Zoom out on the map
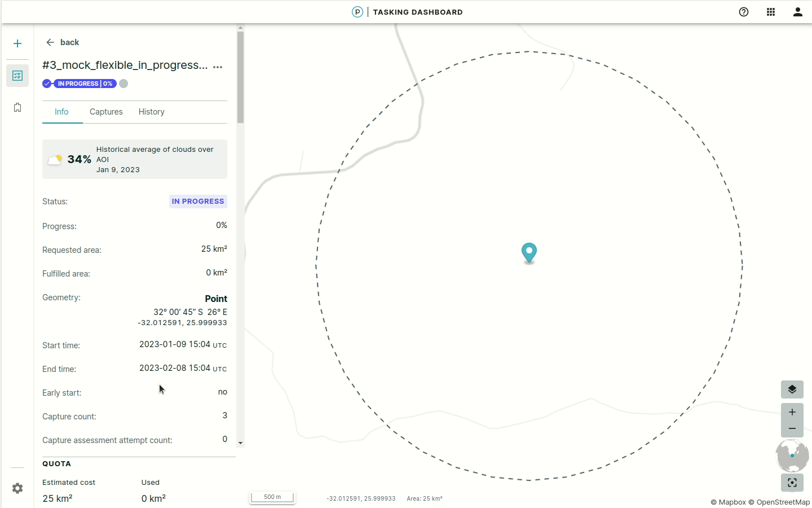The image size is (812, 508). pyautogui.click(x=792, y=429)
